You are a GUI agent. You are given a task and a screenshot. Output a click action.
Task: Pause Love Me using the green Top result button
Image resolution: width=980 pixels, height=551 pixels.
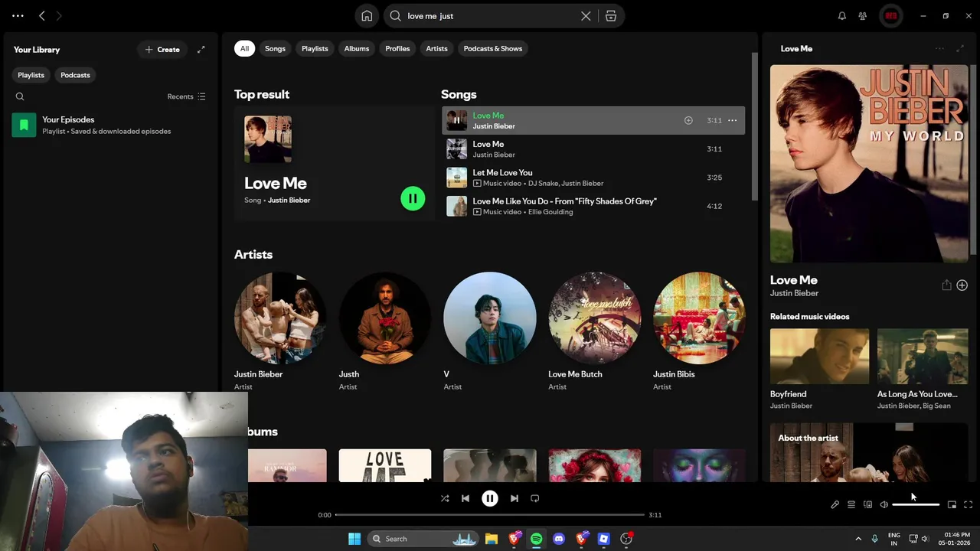[413, 199]
